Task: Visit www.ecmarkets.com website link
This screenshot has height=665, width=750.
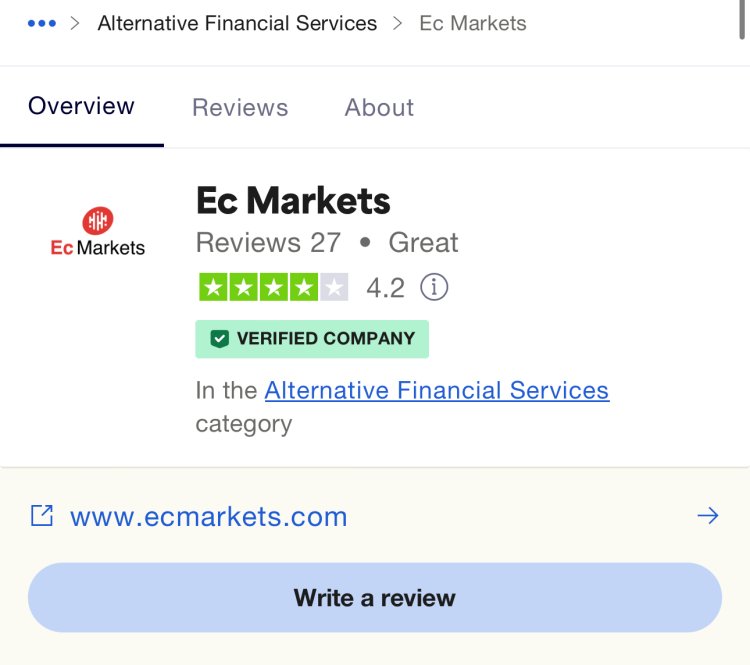Action: click(x=209, y=516)
